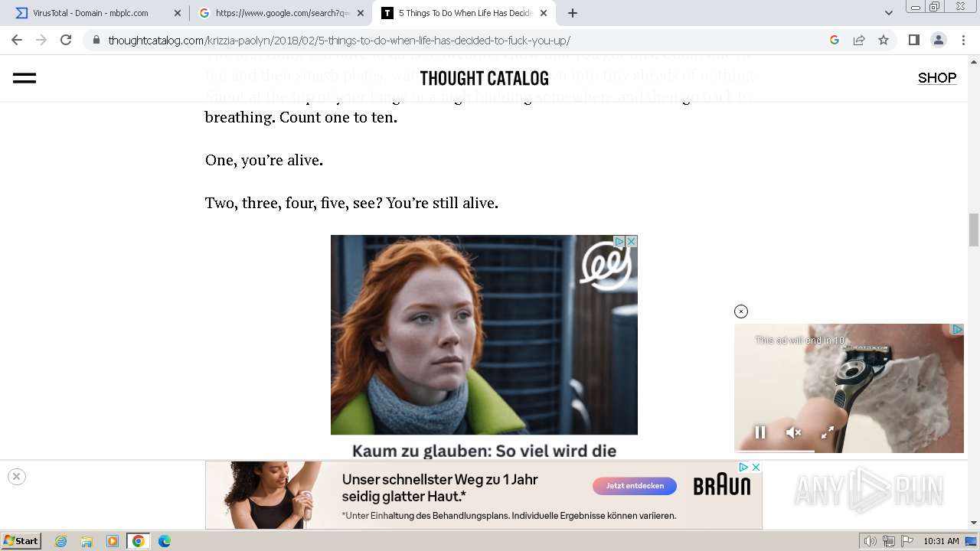Open Action Center flag icon

pyautogui.click(x=906, y=541)
